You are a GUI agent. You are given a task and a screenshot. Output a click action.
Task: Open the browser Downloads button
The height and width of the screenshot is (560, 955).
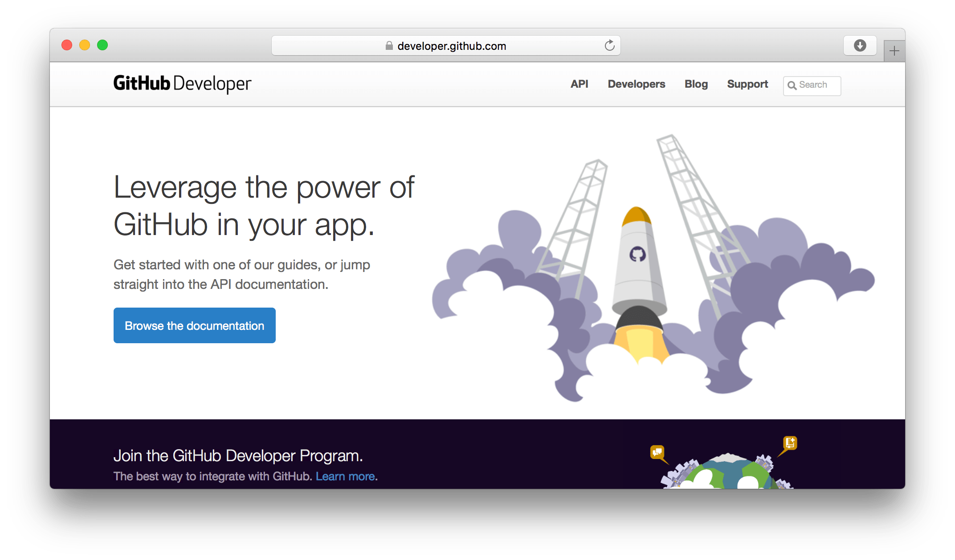click(860, 45)
